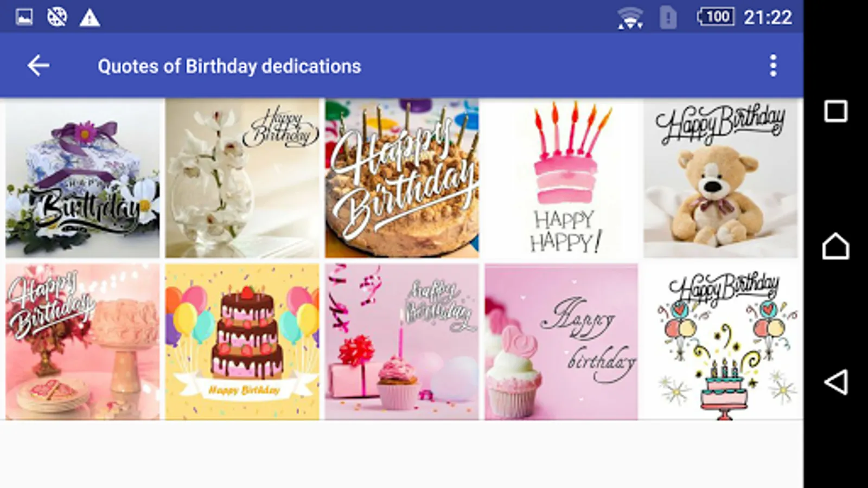This screenshot has height=488, width=868.
Task: Tap the Wi-Fi signal status icon
Action: click(630, 18)
